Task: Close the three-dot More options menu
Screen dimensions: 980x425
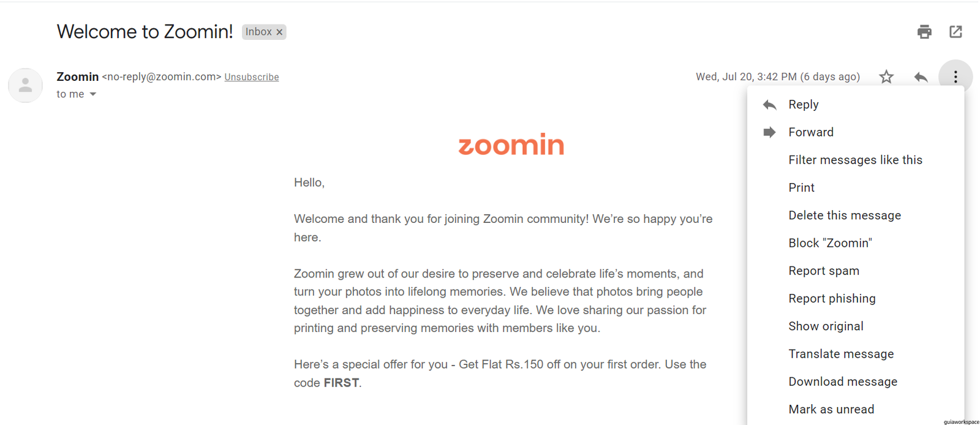Action: (956, 77)
